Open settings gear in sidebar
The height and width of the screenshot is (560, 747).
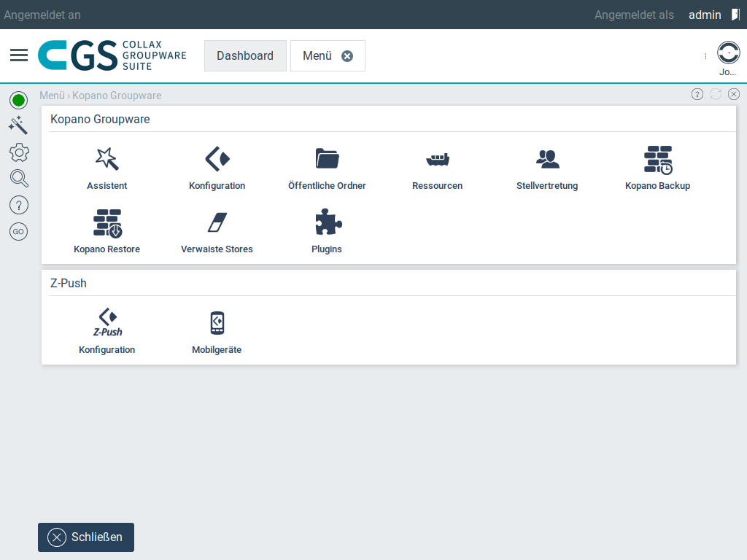click(19, 152)
